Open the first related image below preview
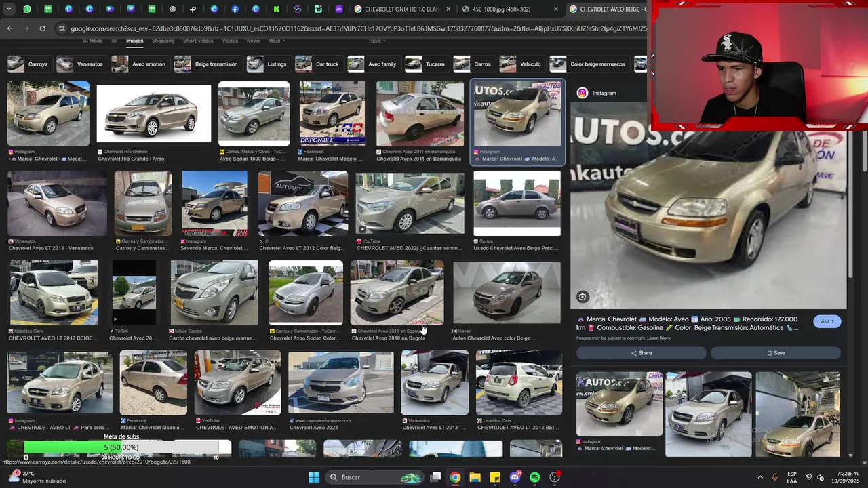 click(619, 404)
